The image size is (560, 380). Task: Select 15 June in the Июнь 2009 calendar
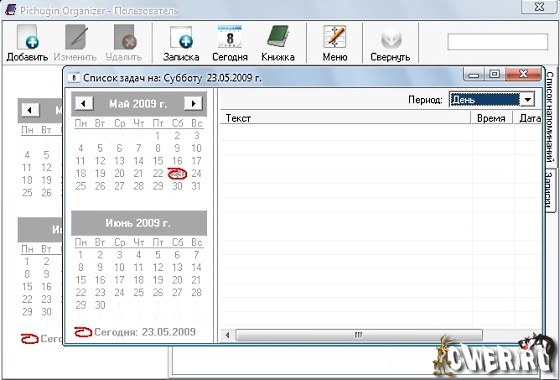(81, 280)
